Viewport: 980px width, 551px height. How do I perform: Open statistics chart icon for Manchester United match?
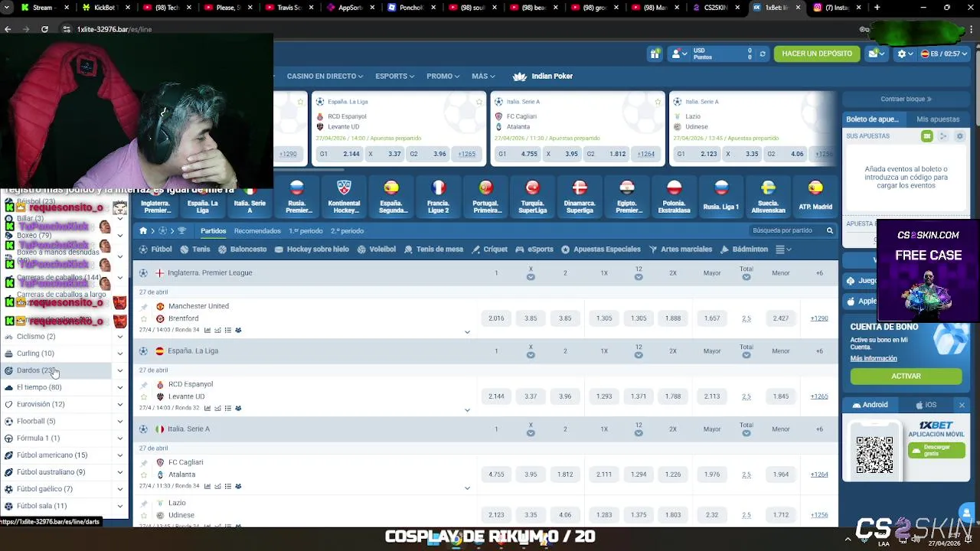(x=207, y=330)
